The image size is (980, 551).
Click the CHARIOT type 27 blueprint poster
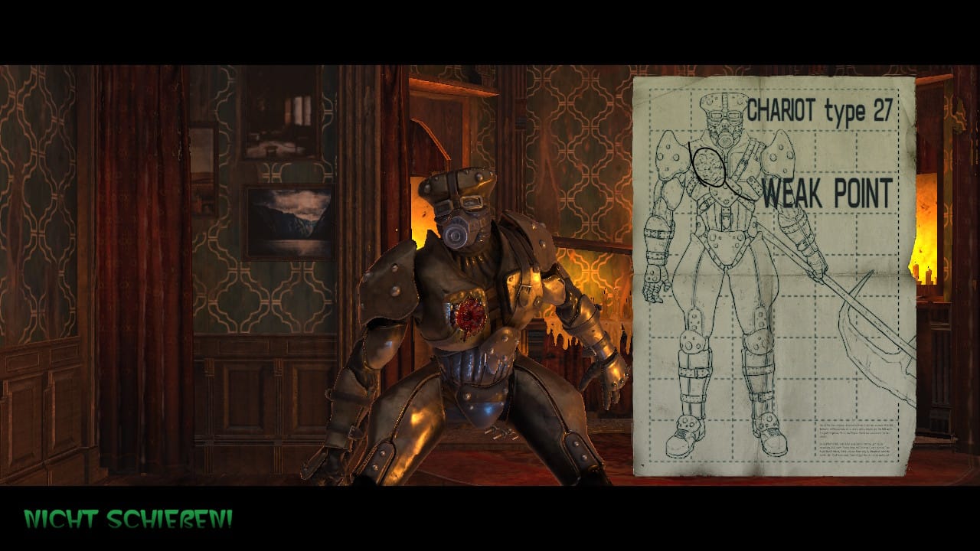(774, 275)
